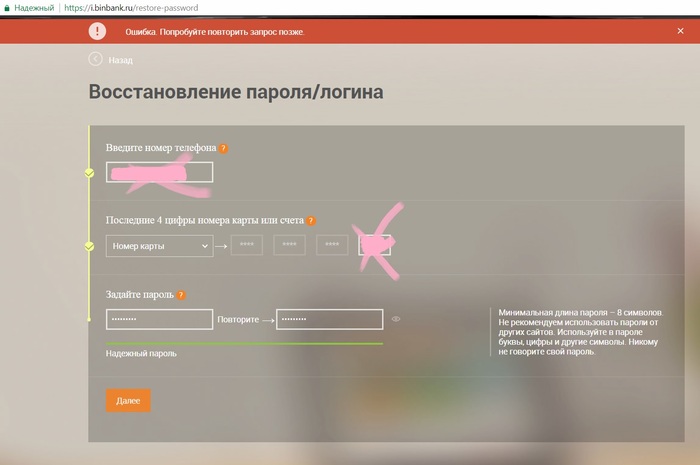The width and height of the screenshot is (700, 465).
Task: Expand the Номер карты dropdown
Action: (x=159, y=245)
